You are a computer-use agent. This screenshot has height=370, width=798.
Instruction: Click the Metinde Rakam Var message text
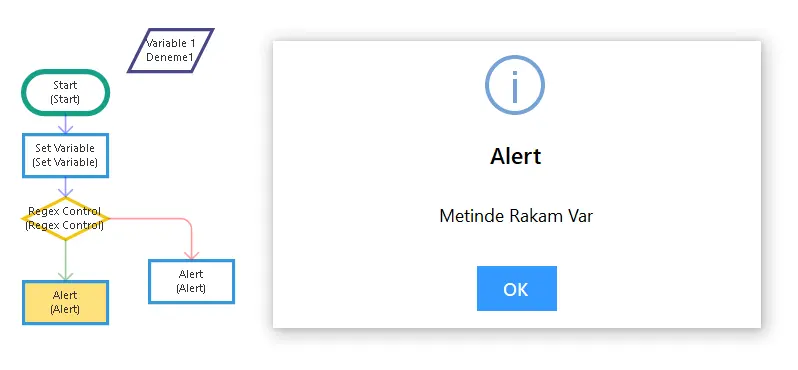click(516, 216)
